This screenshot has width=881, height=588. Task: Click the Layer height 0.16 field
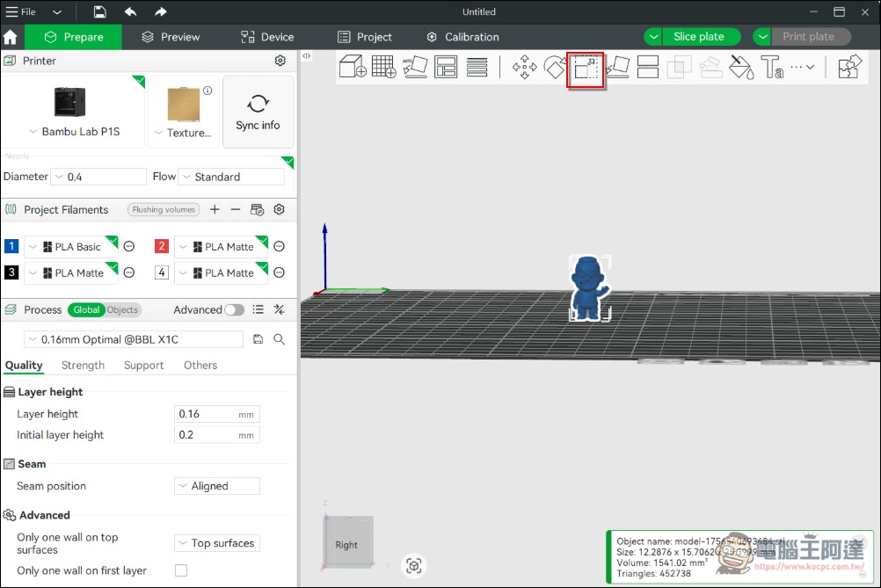coord(217,414)
